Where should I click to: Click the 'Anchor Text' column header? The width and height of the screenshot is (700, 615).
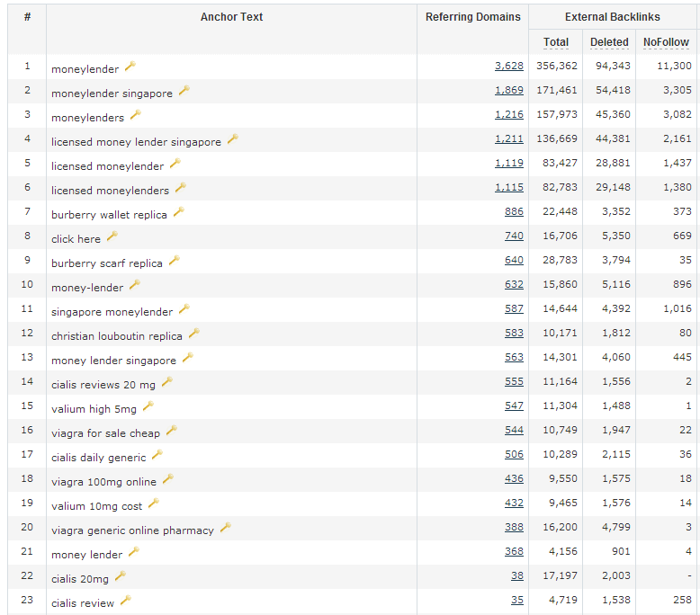pos(231,17)
